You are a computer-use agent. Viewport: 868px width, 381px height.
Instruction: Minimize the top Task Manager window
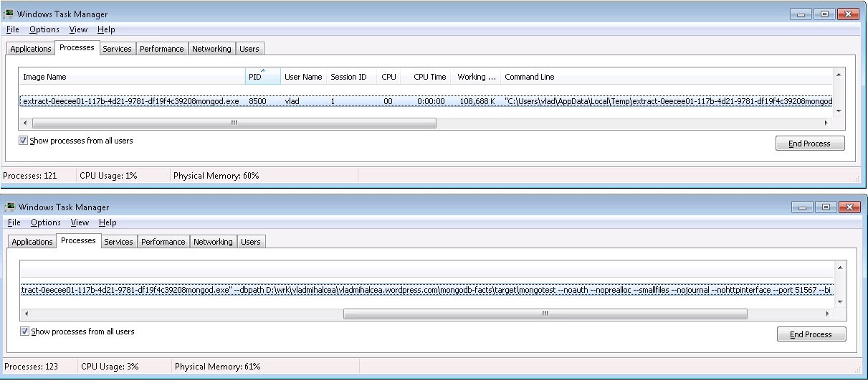coord(801,14)
